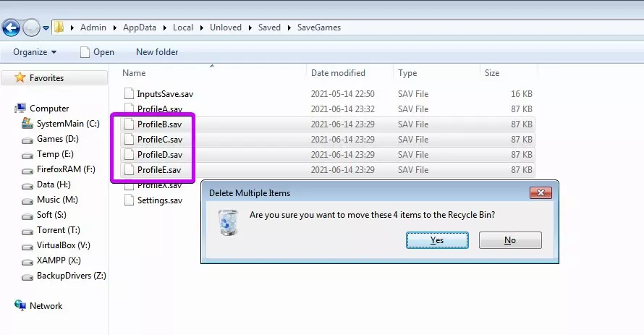Sort files by Type column header
Image resolution: width=644 pixels, height=335 pixels.
click(x=407, y=72)
